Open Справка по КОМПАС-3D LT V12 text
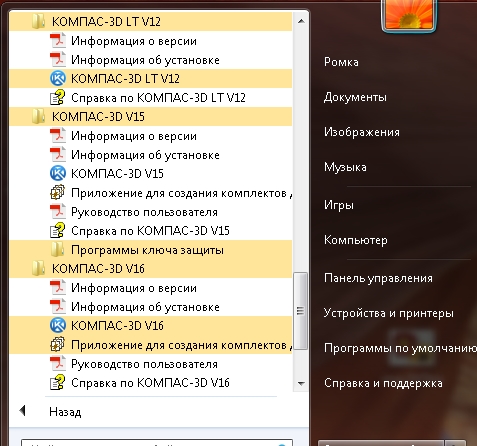The image size is (477, 446). point(158,98)
